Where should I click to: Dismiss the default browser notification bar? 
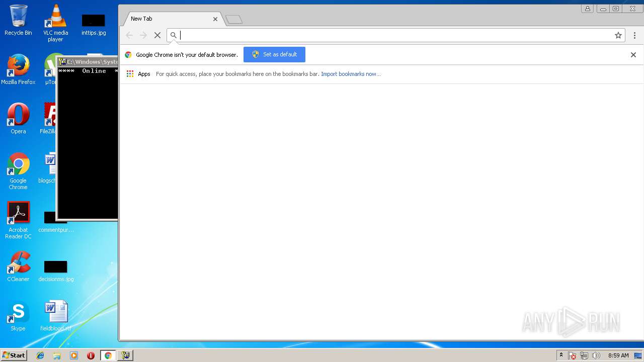pos(633,55)
